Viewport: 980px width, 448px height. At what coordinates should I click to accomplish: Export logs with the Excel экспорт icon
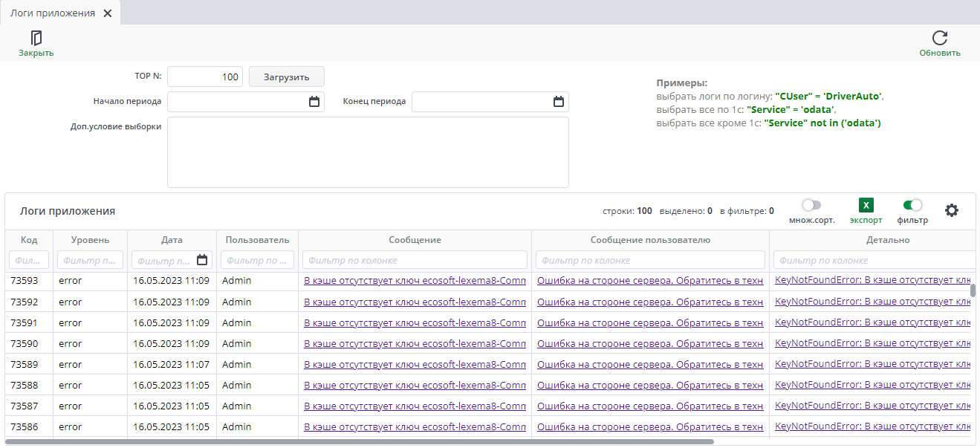(866, 206)
